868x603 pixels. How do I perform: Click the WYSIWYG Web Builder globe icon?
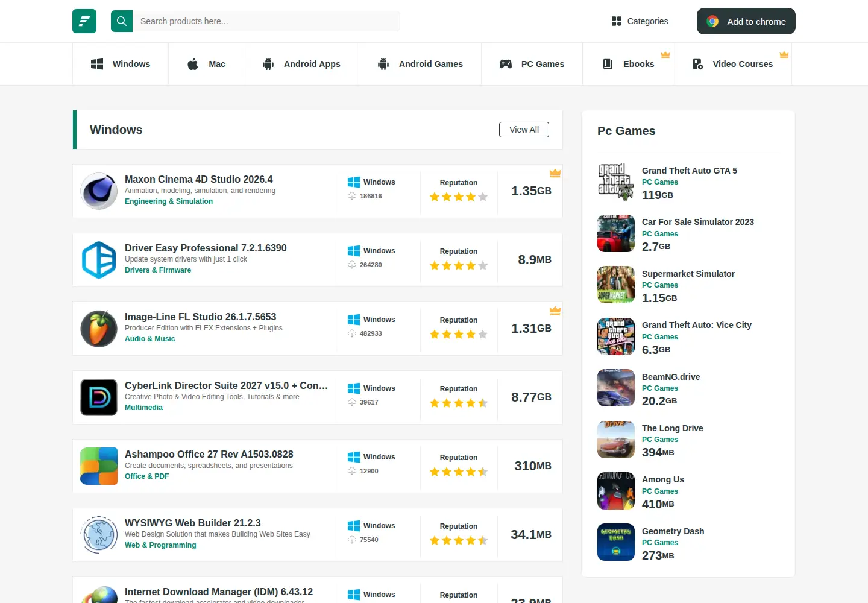coord(99,535)
